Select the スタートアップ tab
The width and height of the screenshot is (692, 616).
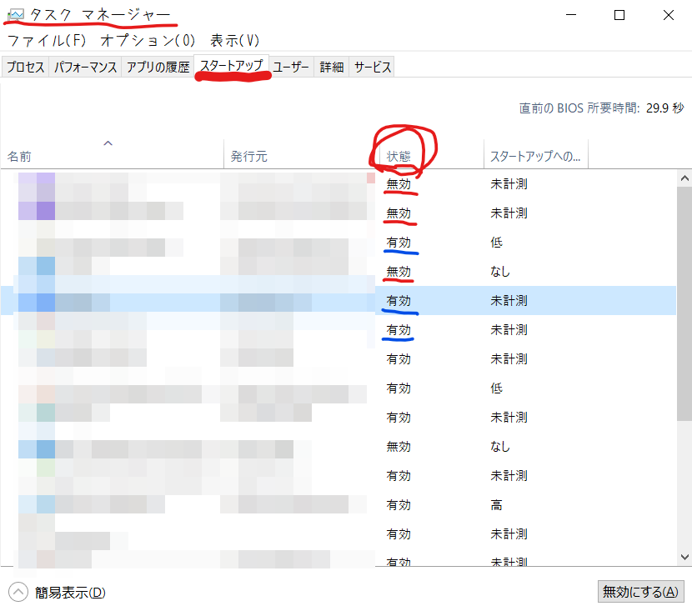tap(232, 66)
